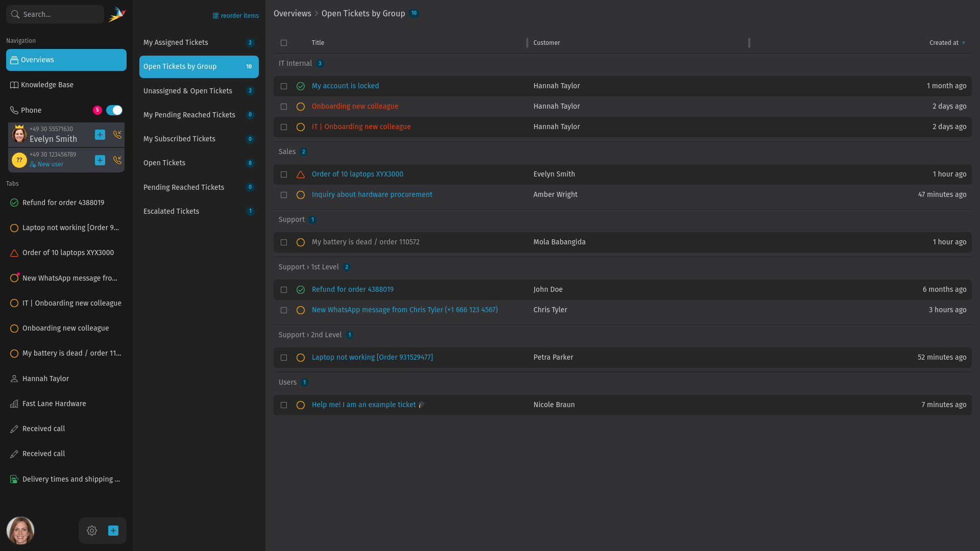The width and height of the screenshot is (980, 551).
Task: Click the Overviews breadcrumb link
Action: pyautogui.click(x=292, y=13)
